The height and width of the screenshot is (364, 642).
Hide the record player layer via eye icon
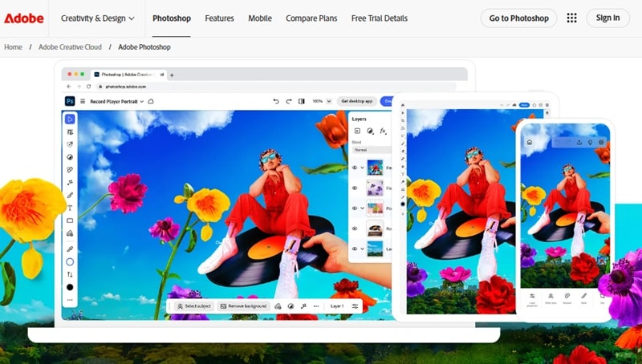tap(355, 229)
